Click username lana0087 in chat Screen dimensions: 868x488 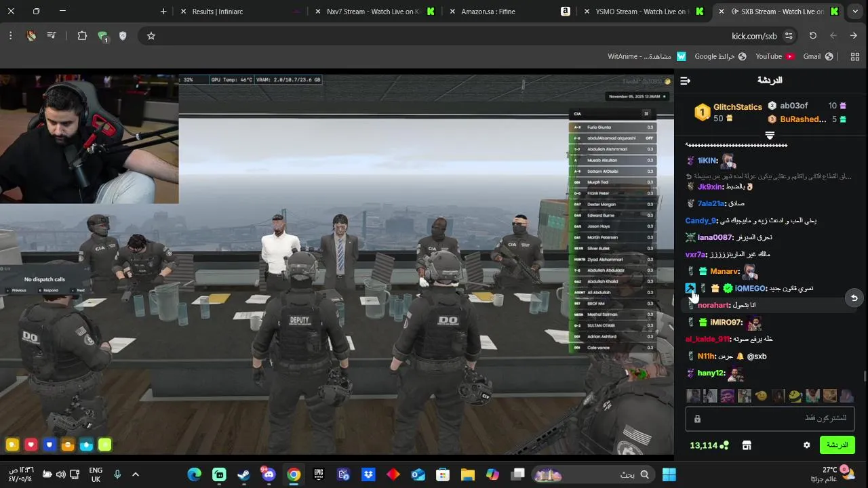pos(715,238)
